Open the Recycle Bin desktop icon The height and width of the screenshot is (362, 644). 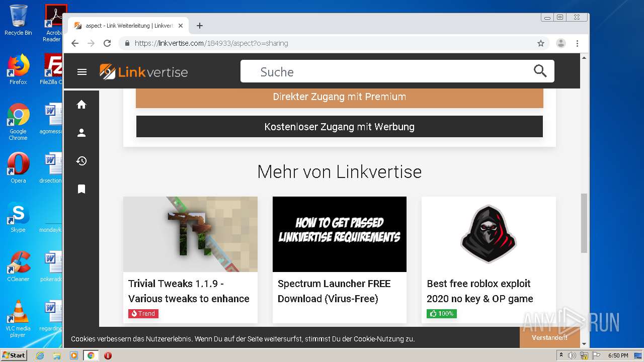click(x=18, y=20)
